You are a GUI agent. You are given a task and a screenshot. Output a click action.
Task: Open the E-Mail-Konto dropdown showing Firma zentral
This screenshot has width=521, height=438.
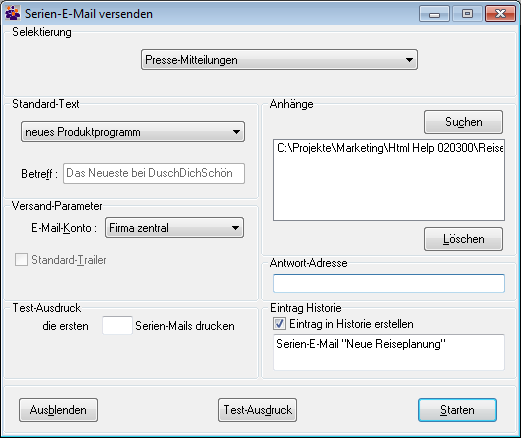pyautogui.click(x=174, y=228)
